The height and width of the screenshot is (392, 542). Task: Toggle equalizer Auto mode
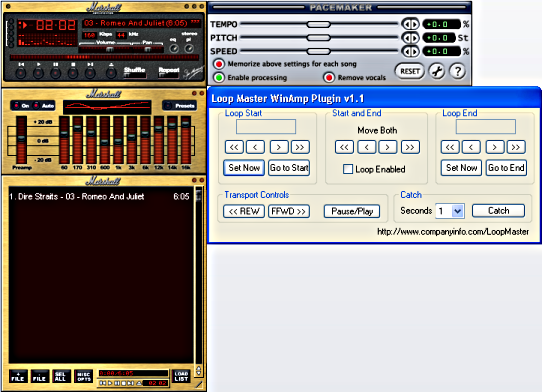[44, 105]
